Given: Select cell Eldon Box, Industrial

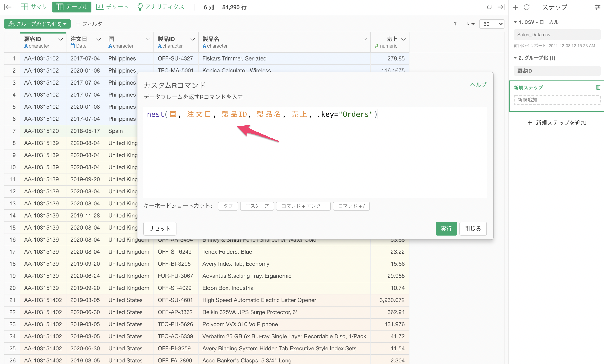Looking at the screenshot, I should (284, 288).
